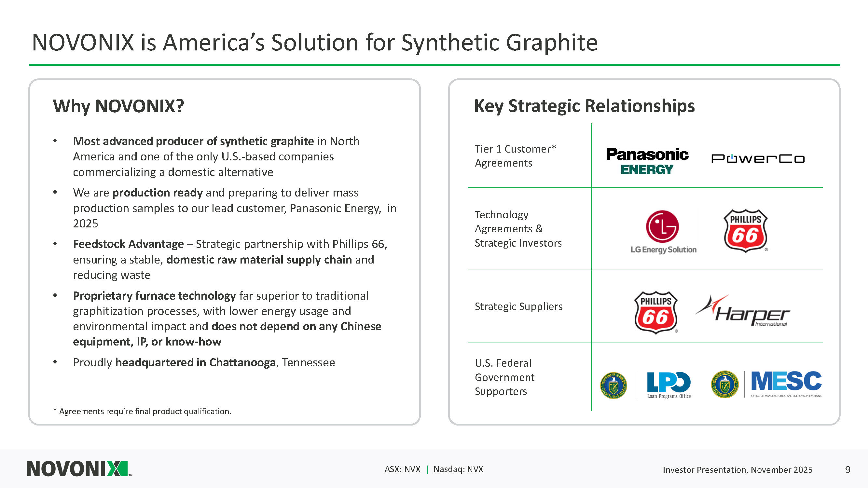Click the Panasonic Energy logo
The height and width of the screenshot is (488, 868).
click(647, 161)
